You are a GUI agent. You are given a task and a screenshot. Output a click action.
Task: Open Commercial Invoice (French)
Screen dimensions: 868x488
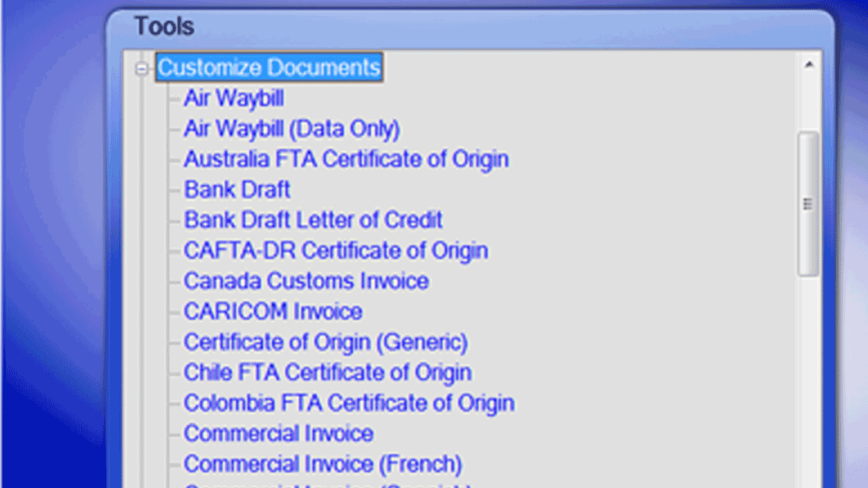[323, 463]
